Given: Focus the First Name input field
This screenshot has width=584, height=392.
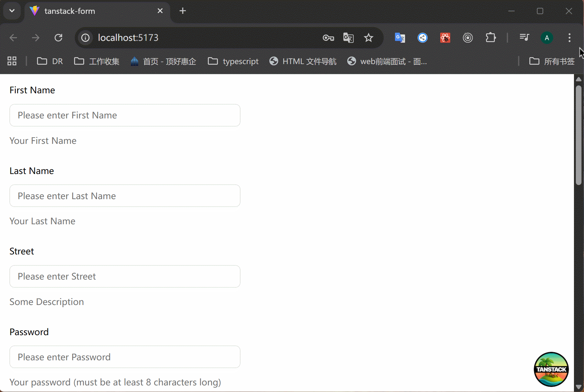Looking at the screenshot, I should 125,115.
